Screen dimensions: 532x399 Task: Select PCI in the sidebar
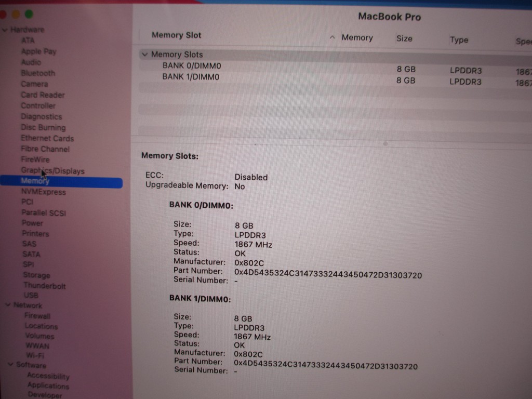(x=27, y=202)
